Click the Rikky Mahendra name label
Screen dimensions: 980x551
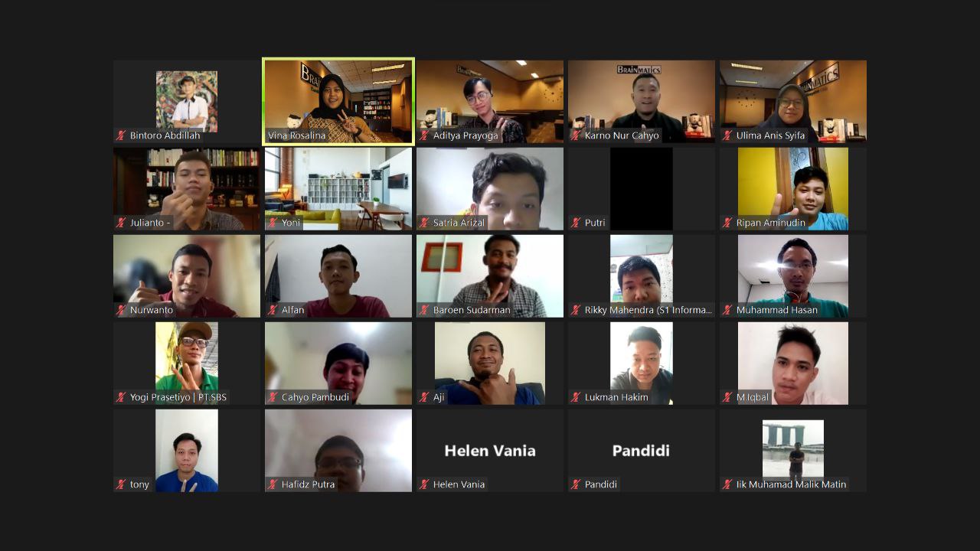pyautogui.click(x=648, y=310)
